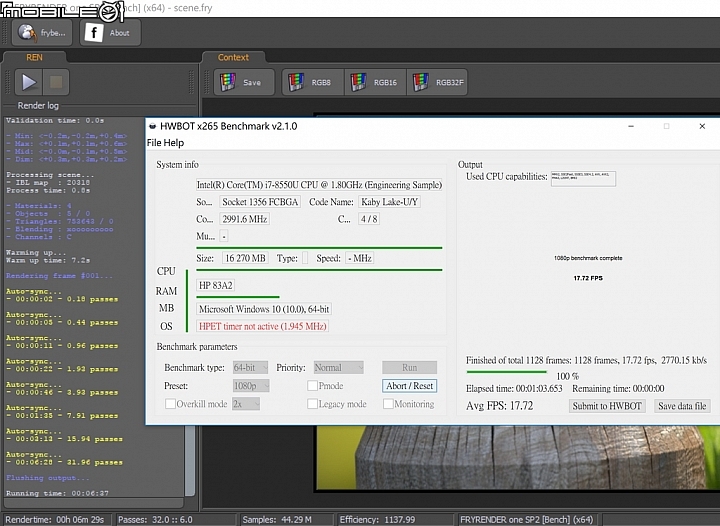This screenshot has height=526, width=720.
Task: Click the 2991.6 MHz core clock field
Action: click(245, 219)
